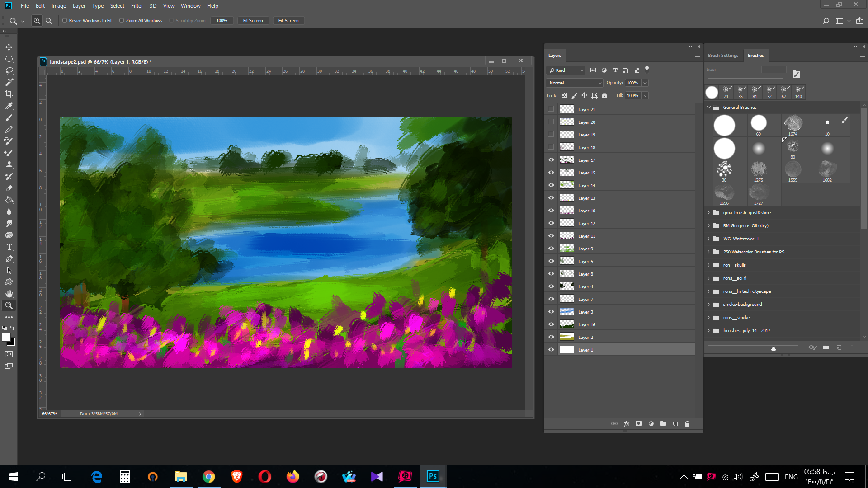The width and height of the screenshot is (868, 488).
Task: Collapse the General Brushes folder
Action: (x=709, y=108)
